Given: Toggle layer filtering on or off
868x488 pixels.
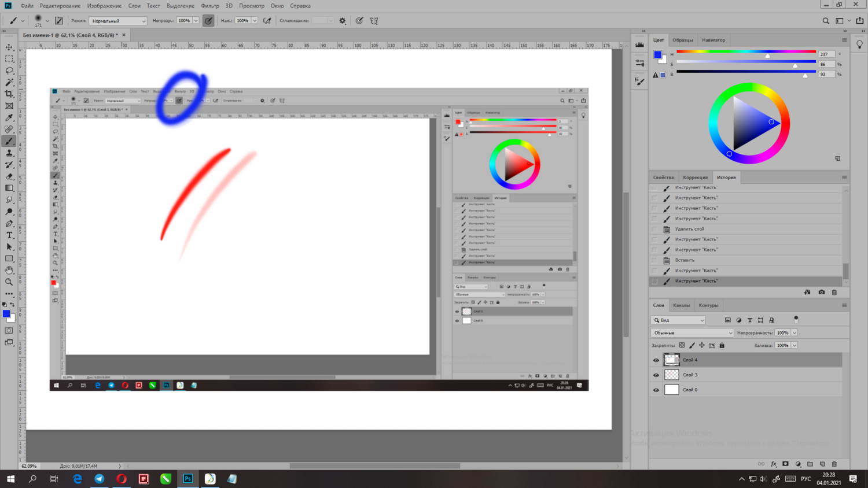Looking at the screenshot, I should click(796, 319).
